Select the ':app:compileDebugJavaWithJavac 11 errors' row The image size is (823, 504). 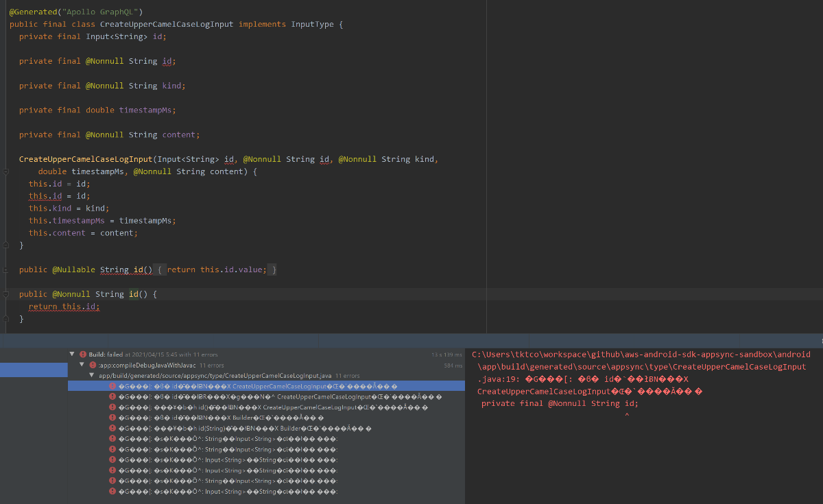click(x=266, y=365)
